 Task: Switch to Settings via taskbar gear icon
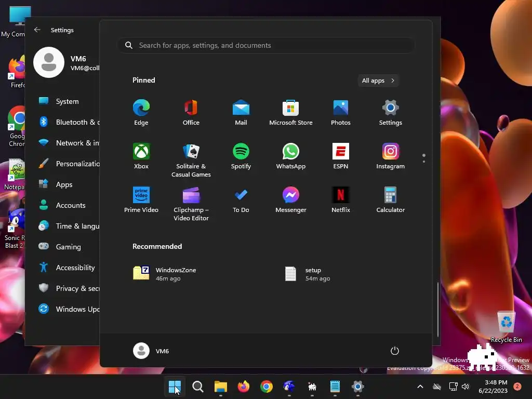pos(357,387)
